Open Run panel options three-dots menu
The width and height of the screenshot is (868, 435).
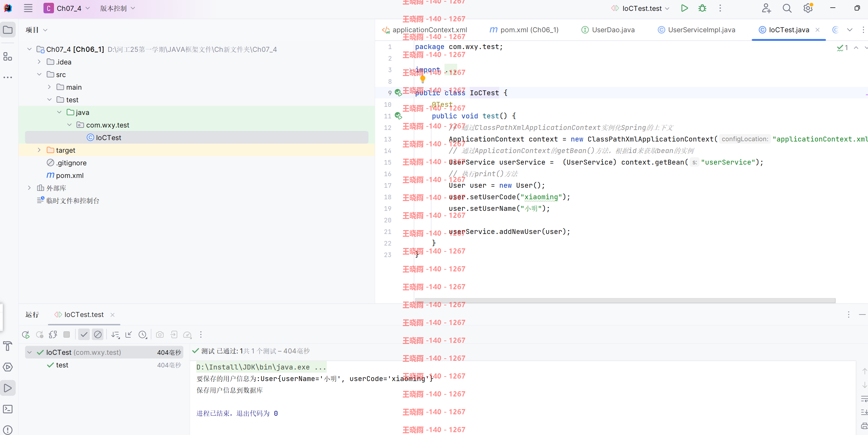pyautogui.click(x=848, y=315)
